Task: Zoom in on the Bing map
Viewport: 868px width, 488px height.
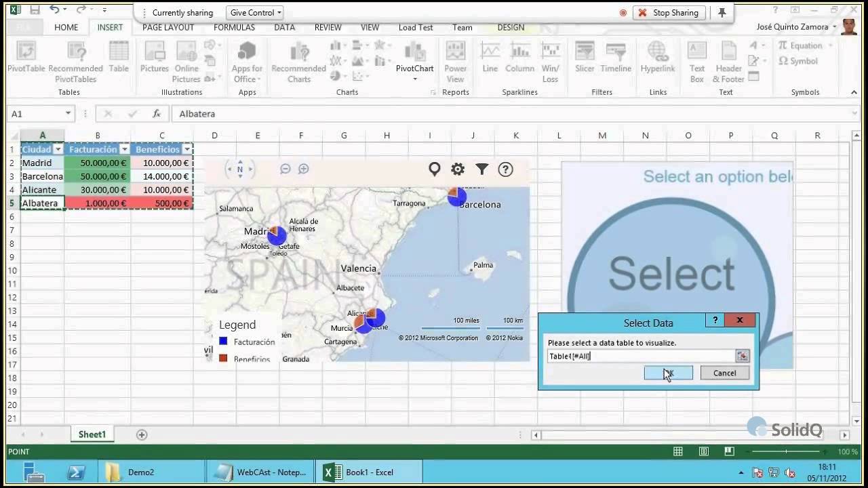Action: tap(304, 169)
